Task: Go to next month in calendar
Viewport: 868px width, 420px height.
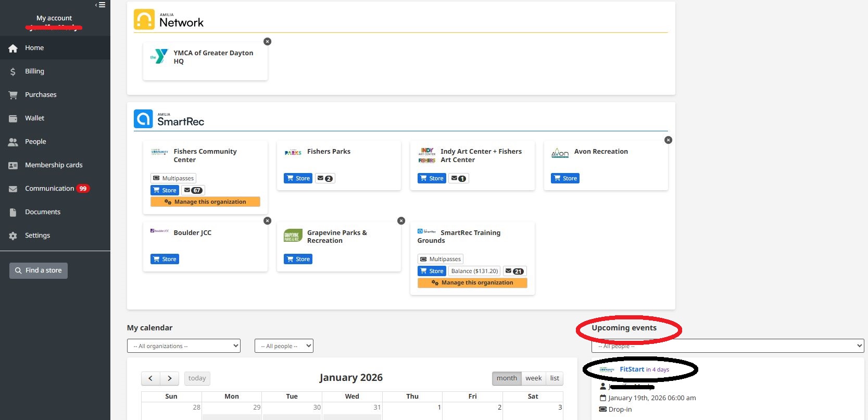Action: (169, 378)
